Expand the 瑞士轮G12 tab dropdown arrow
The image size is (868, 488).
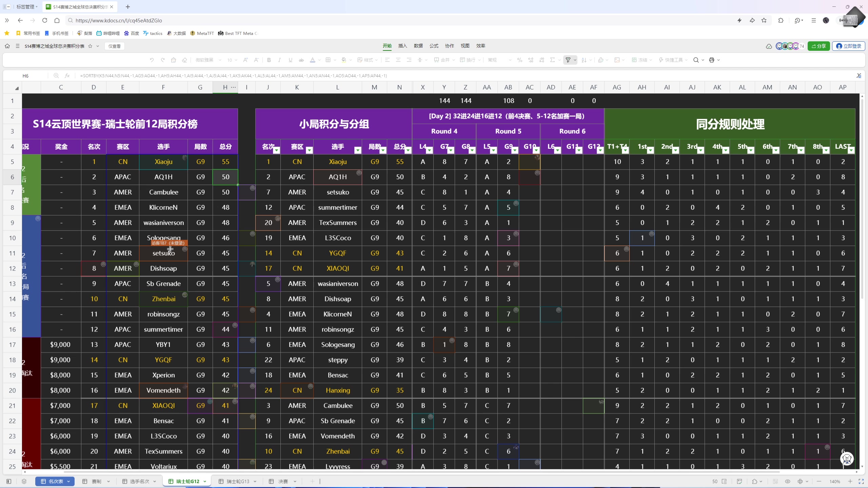pyautogui.click(x=204, y=482)
